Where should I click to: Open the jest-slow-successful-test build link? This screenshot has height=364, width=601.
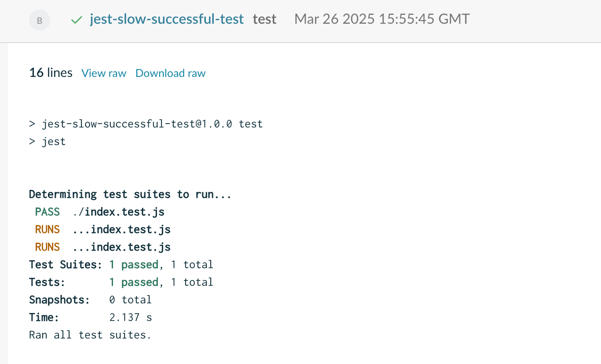point(166,19)
